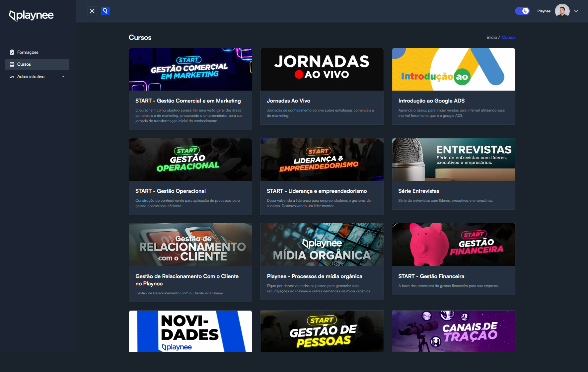The width and height of the screenshot is (588, 372).
Task: Open the user profile dropdown chevron
Action: (x=576, y=11)
